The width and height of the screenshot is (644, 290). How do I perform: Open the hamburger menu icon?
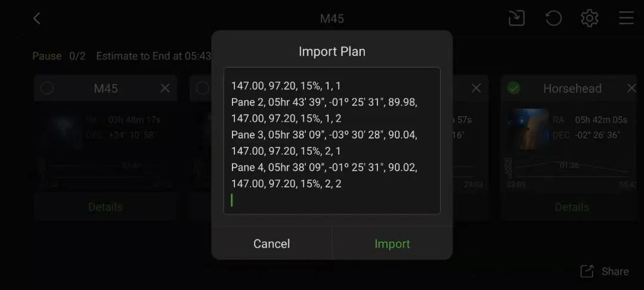pyautogui.click(x=626, y=18)
